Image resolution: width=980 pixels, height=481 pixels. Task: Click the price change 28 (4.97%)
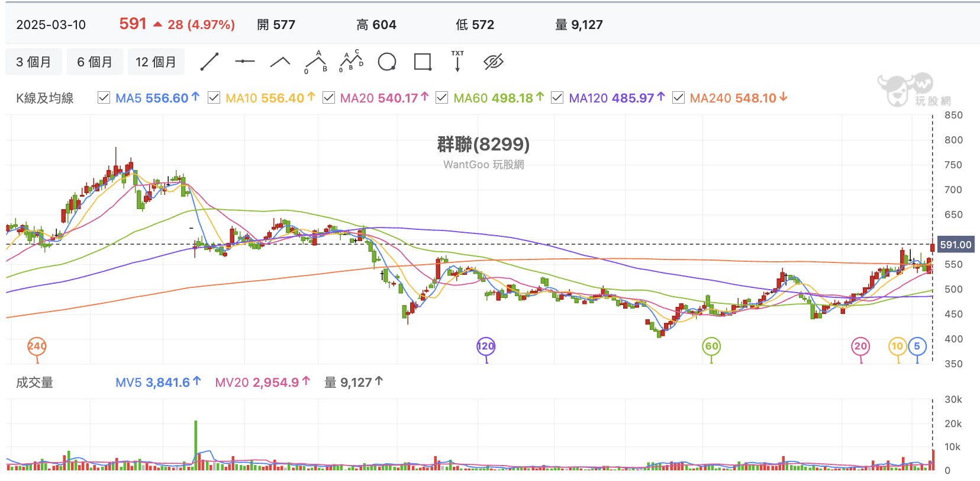pyautogui.click(x=201, y=25)
